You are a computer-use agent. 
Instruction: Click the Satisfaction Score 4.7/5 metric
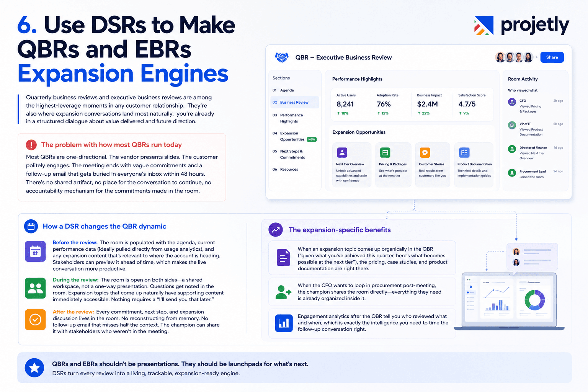[x=472, y=105]
